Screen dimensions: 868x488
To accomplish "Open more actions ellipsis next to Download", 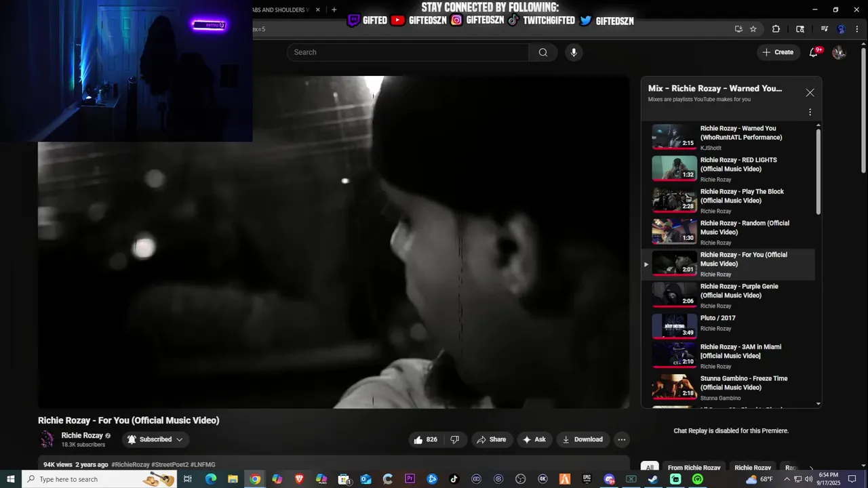I will click(621, 439).
